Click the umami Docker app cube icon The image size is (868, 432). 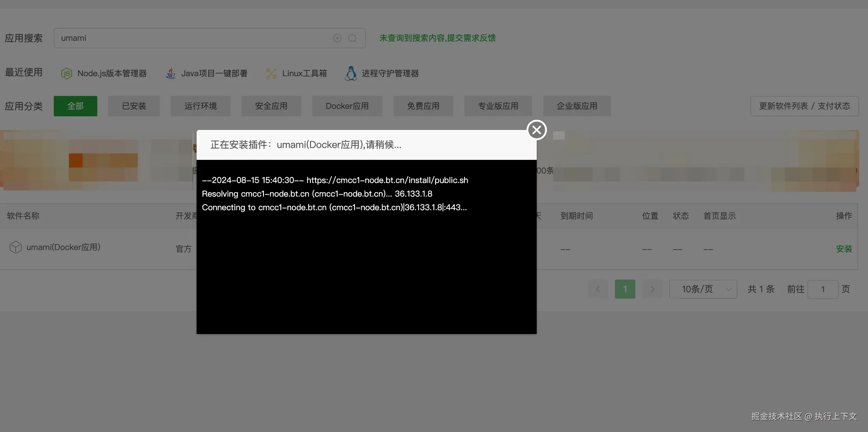click(x=15, y=247)
